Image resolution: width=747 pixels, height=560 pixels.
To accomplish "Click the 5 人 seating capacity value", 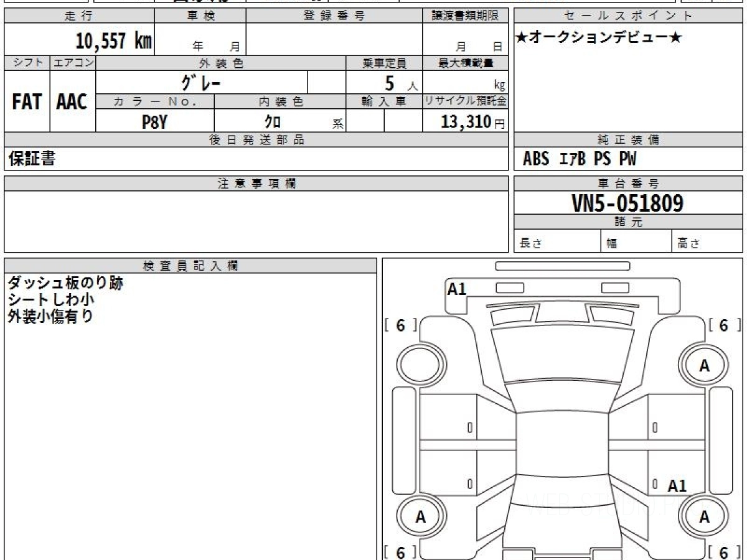I will pos(401,83).
